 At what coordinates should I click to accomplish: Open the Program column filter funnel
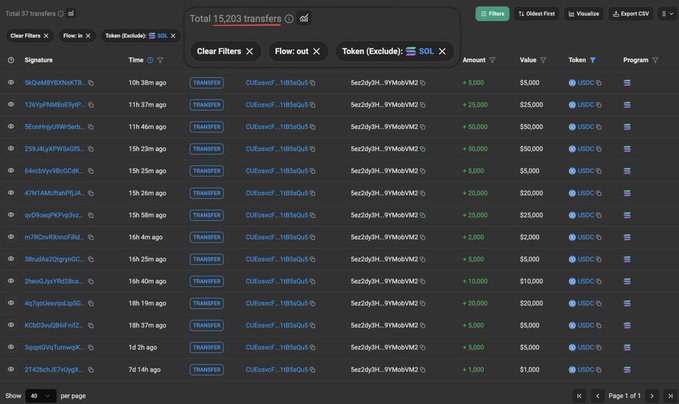[x=655, y=60]
